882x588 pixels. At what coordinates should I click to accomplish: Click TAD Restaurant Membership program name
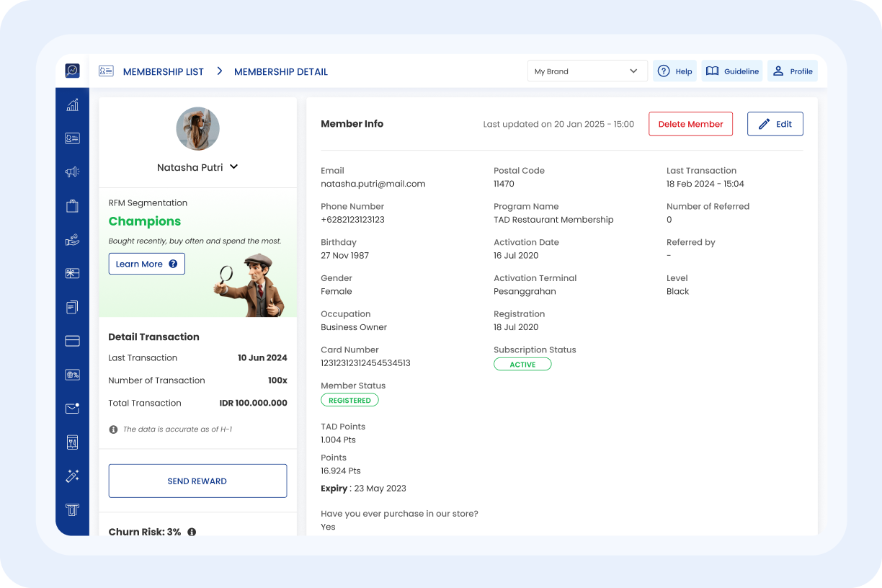tap(553, 220)
